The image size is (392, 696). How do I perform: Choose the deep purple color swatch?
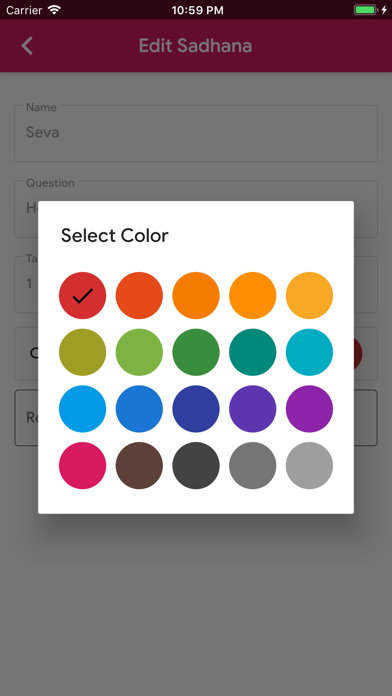tap(253, 409)
